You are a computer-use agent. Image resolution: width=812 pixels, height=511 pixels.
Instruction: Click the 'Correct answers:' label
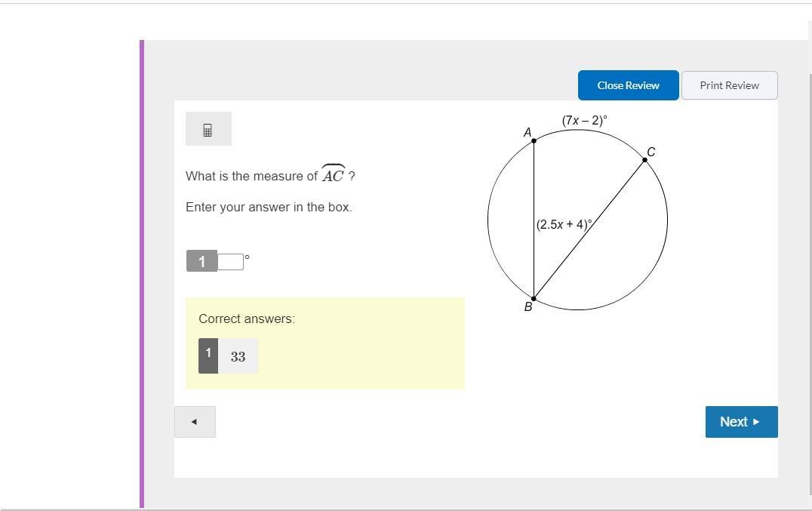(x=247, y=319)
